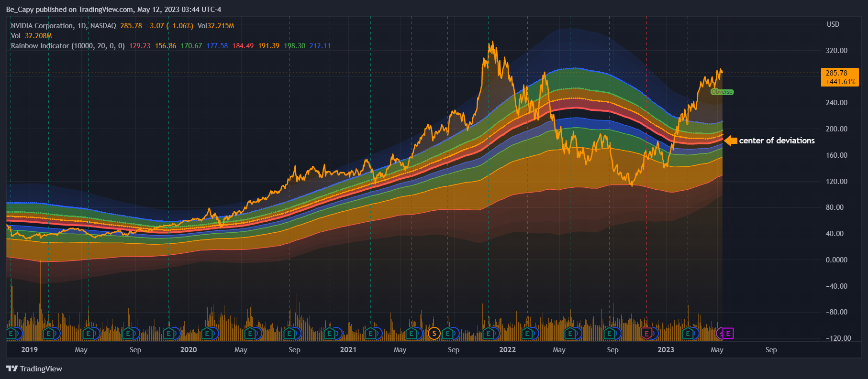Open the August 2021 earnings marker

coord(448,333)
